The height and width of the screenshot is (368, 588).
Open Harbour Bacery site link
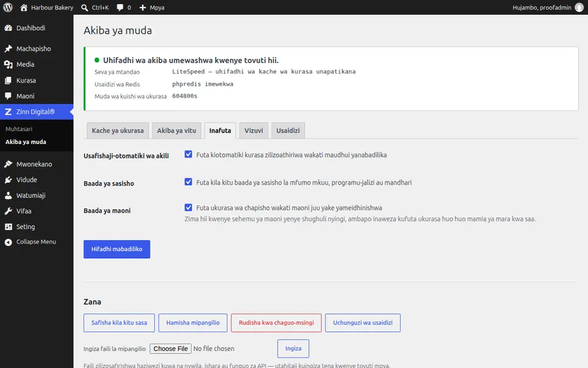(x=52, y=7)
